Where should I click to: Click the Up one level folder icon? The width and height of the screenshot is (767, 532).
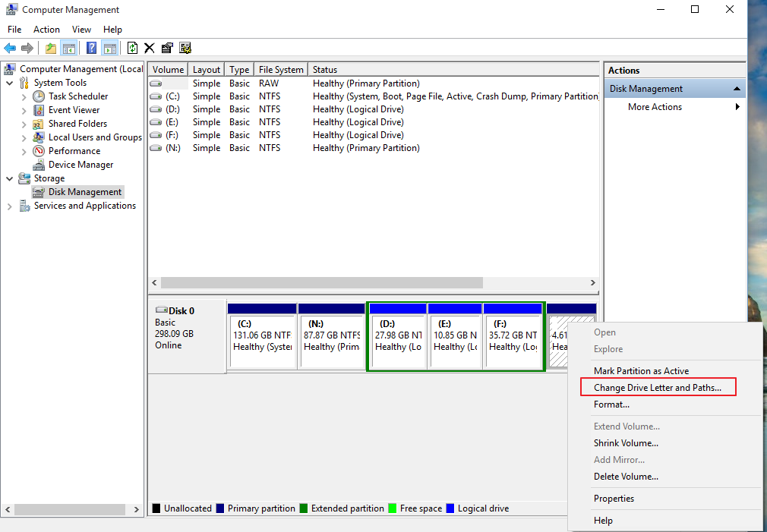(x=51, y=48)
